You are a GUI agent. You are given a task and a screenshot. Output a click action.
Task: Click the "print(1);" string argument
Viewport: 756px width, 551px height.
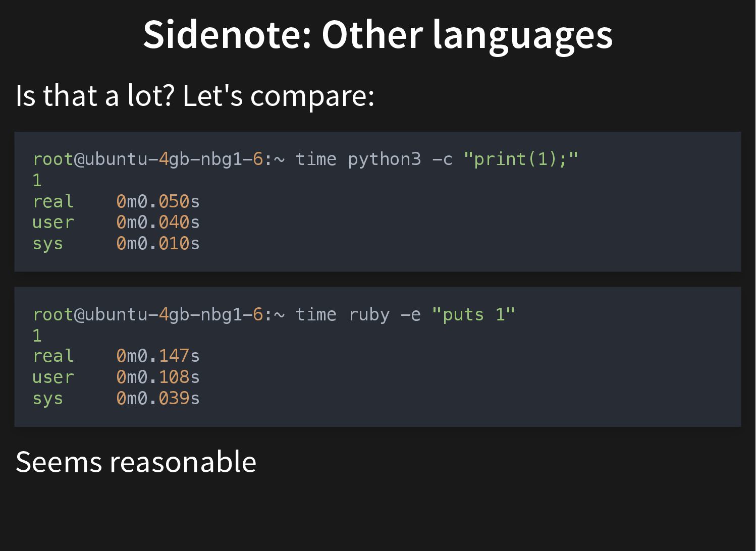point(520,159)
